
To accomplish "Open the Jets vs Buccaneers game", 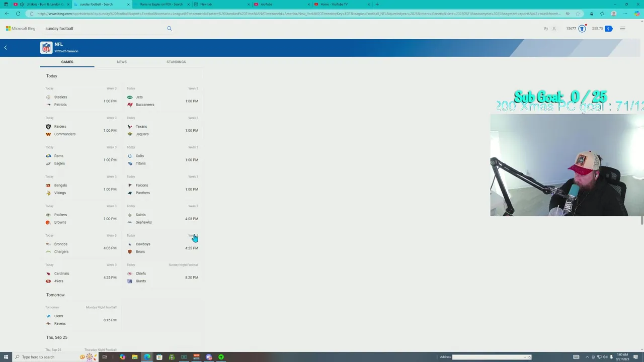I will [163, 98].
